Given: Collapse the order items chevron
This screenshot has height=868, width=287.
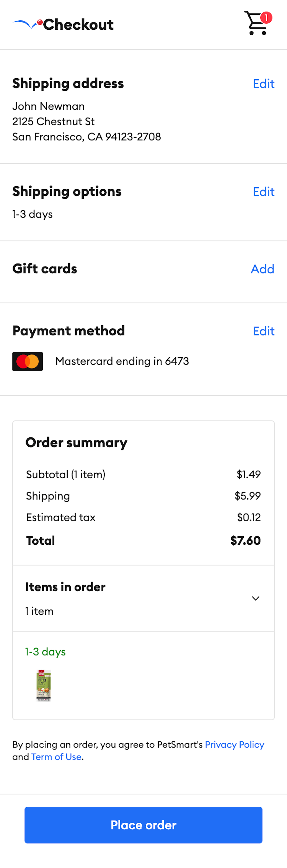Looking at the screenshot, I should click(255, 598).
